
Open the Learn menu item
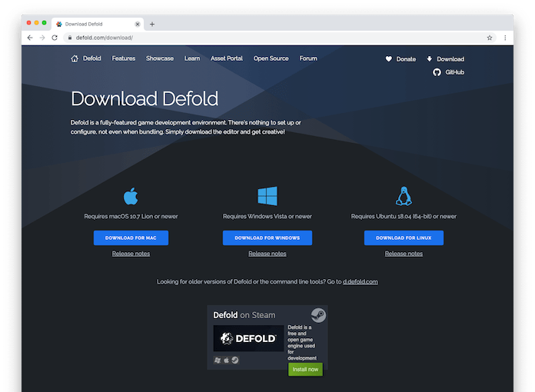pos(192,58)
